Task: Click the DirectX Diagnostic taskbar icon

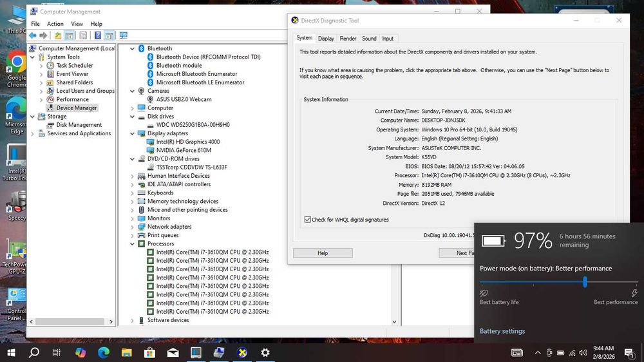Action: [x=242, y=352]
